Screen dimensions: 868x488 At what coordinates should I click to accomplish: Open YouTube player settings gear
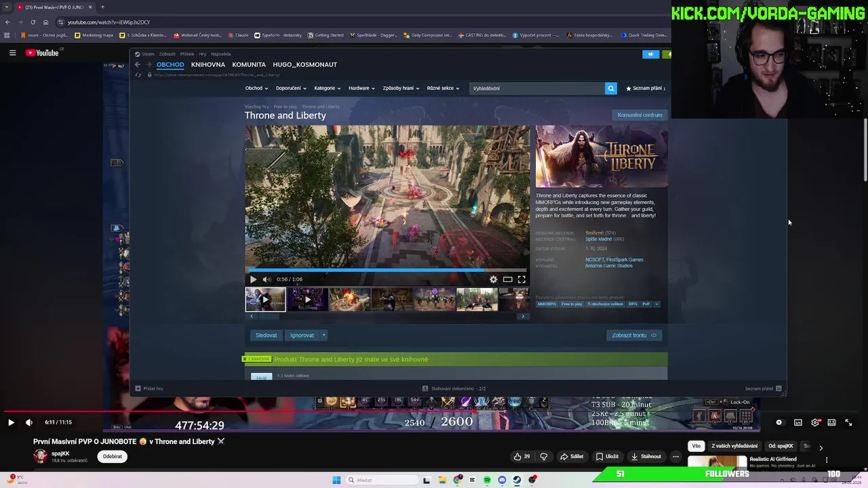(x=815, y=422)
